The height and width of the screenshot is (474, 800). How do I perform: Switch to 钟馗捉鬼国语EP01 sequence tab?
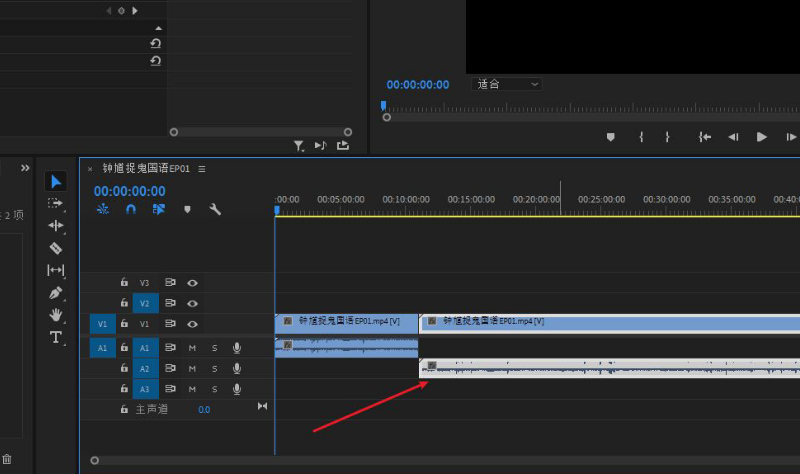(146, 168)
